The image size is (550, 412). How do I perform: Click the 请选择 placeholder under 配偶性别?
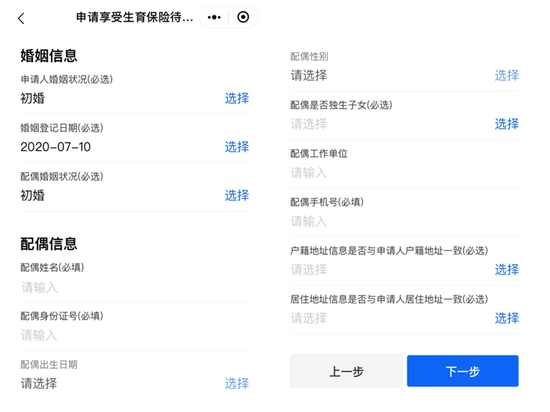309,75
